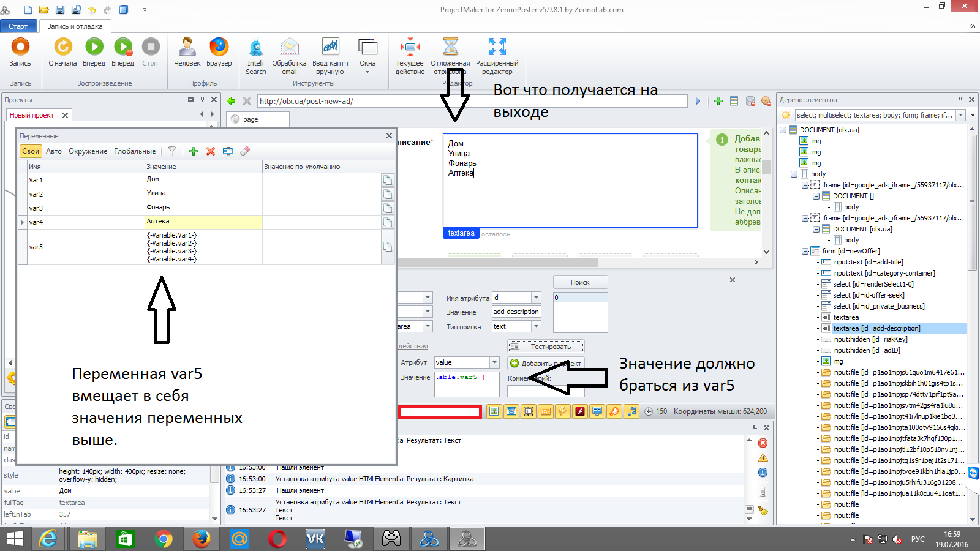Click the Запись record button
This screenshot has height=551, width=980.
click(x=20, y=52)
